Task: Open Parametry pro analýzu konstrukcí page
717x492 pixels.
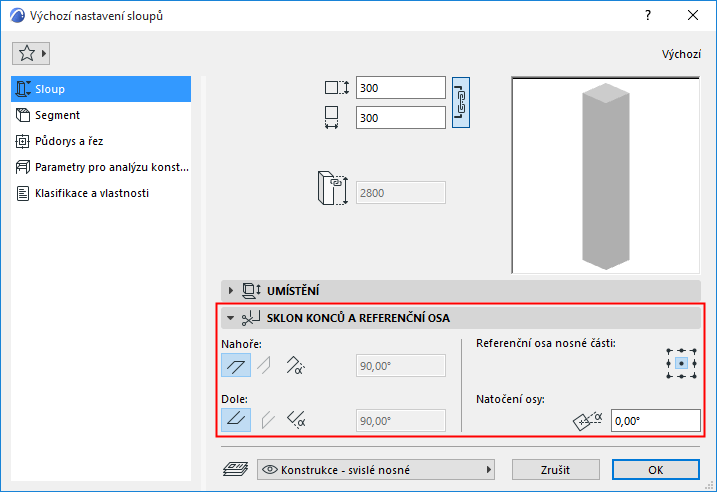Action: pyautogui.click(x=101, y=167)
